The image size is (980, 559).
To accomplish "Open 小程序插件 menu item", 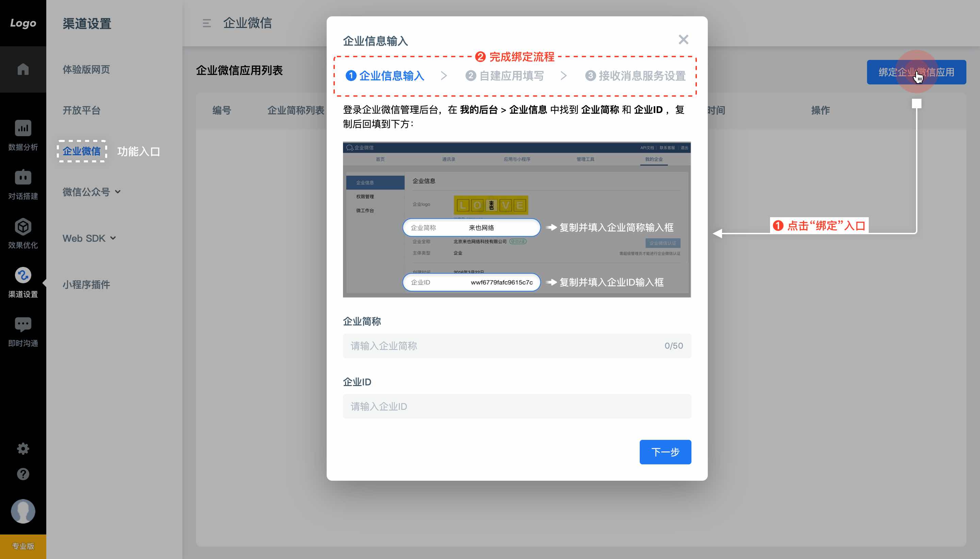I will click(86, 285).
